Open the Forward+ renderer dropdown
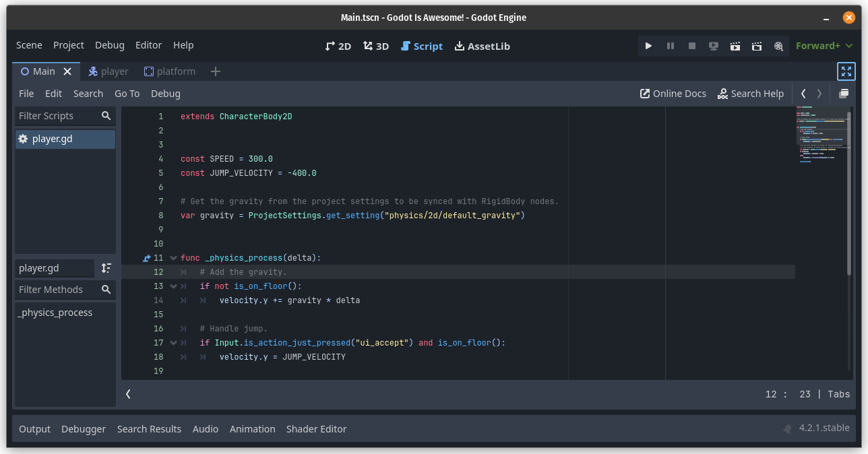The image size is (868, 454). tap(823, 46)
